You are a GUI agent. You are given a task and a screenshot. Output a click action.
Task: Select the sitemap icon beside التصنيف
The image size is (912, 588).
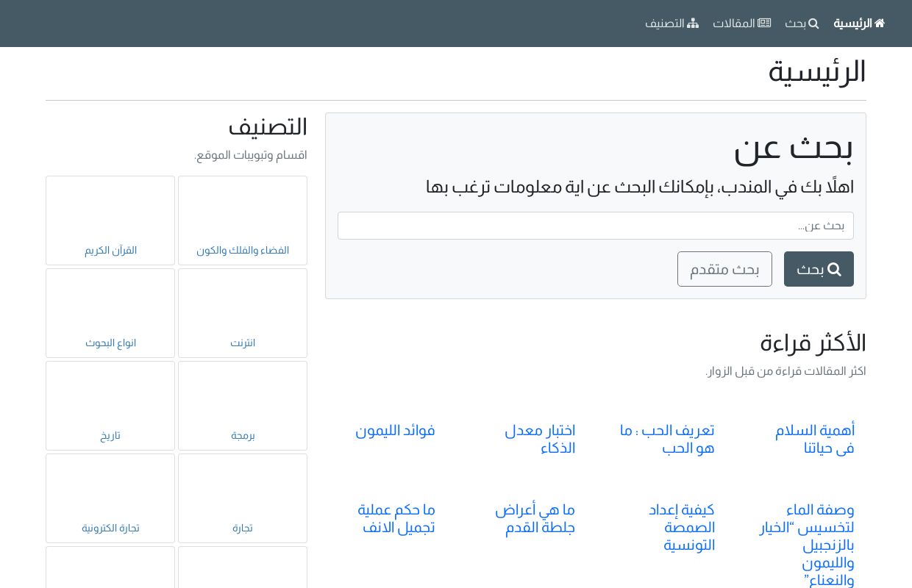(692, 23)
